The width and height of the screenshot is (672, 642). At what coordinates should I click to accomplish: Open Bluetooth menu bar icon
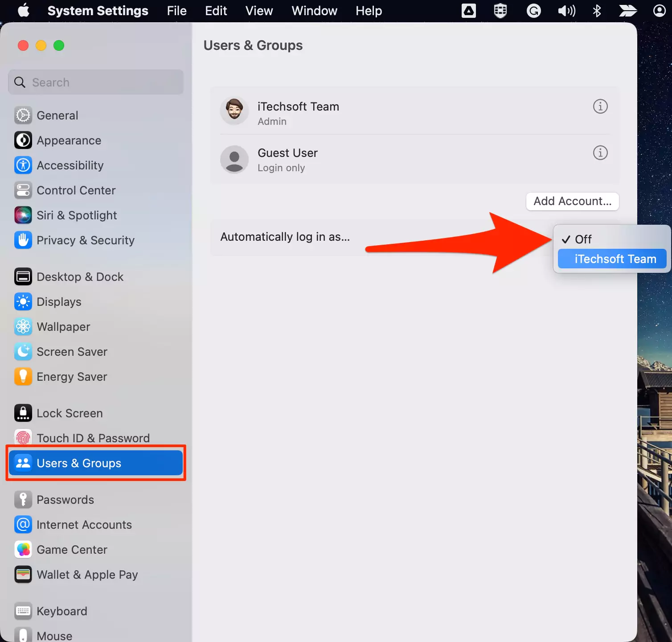coord(597,11)
